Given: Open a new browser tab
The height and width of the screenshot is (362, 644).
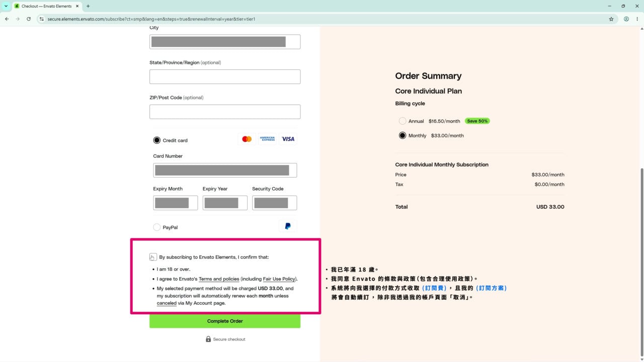Looking at the screenshot, I should coord(88,6).
